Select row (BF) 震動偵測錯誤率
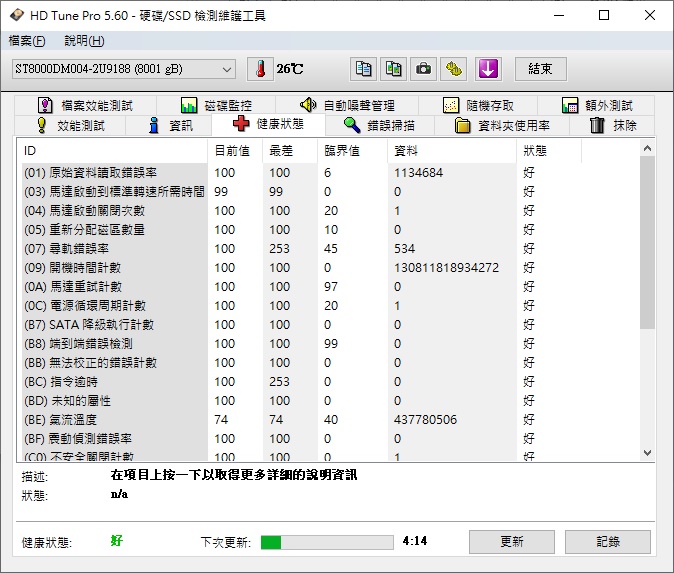674x573 pixels. (x=329, y=438)
